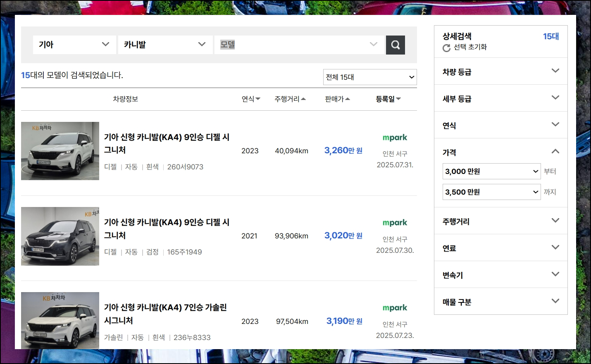Click the 3,020만 원 price
The image size is (591, 364).
(x=343, y=236)
